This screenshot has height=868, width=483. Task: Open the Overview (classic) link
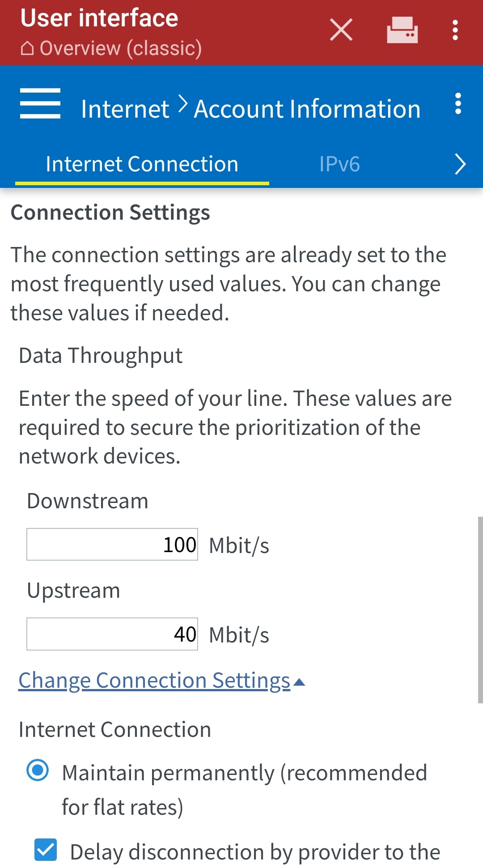(x=121, y=48)
